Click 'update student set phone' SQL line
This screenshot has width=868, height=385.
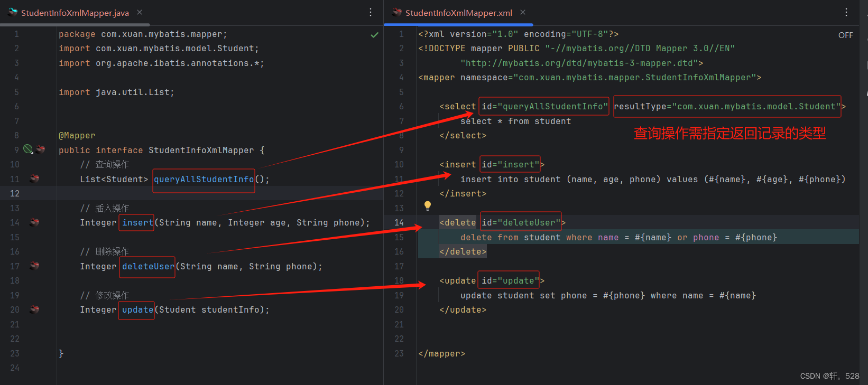click(608, 296)
